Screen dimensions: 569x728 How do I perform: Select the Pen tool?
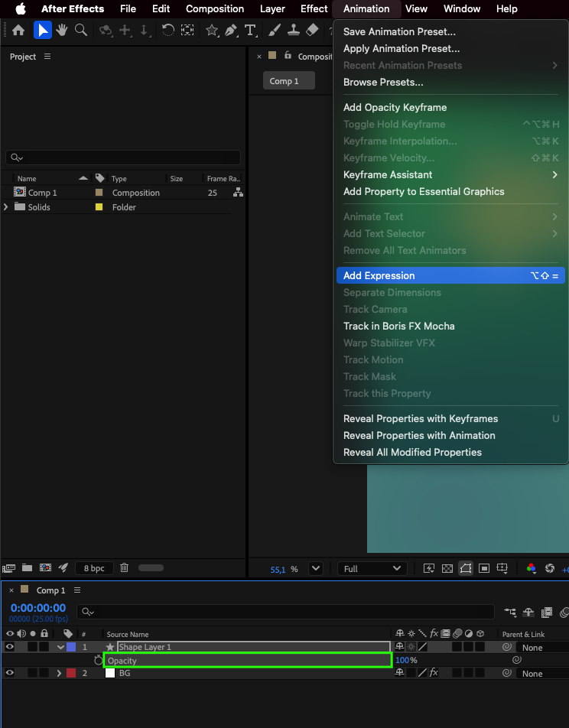coord(231,31)
